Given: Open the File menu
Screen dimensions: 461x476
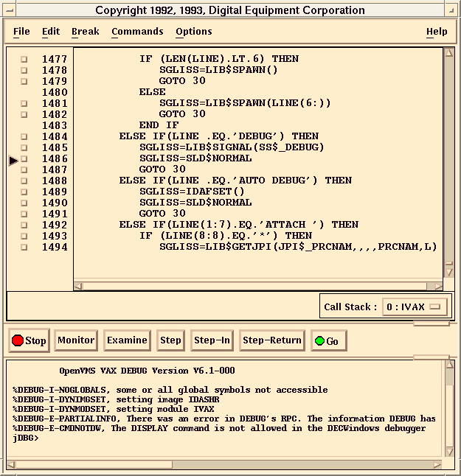Looking at the screenshot, I should pyautogui.click(x=21, y=32).
